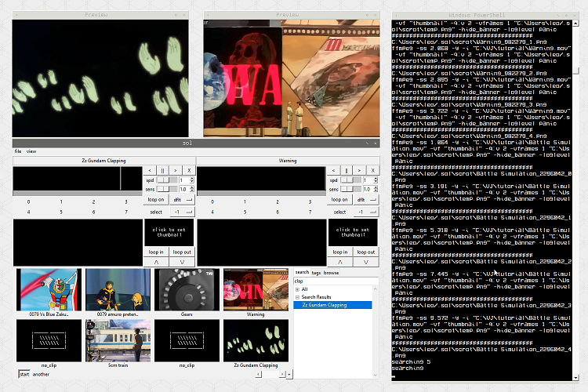Image resolution: width=588 pixels, height=392 pixels.
Task: Open the select -1 dropdown in Zz Gundam Clapping deck
Action: (x=182, y=212)
